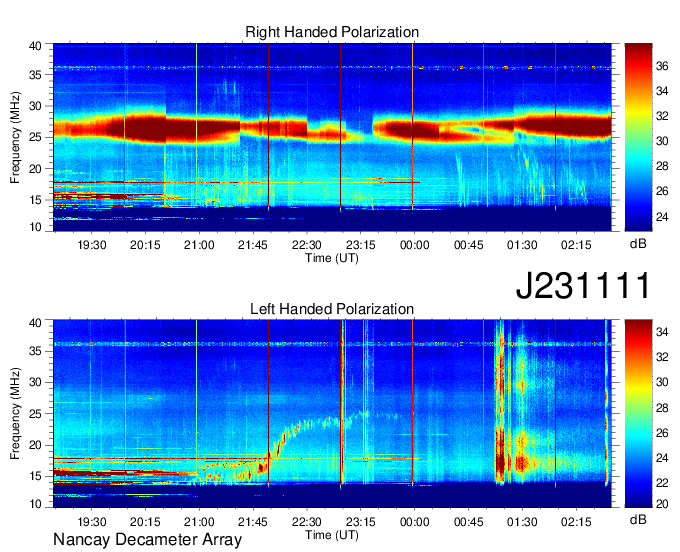Click the 21:00 tick under Right Handed plot

tap(199, 245)
